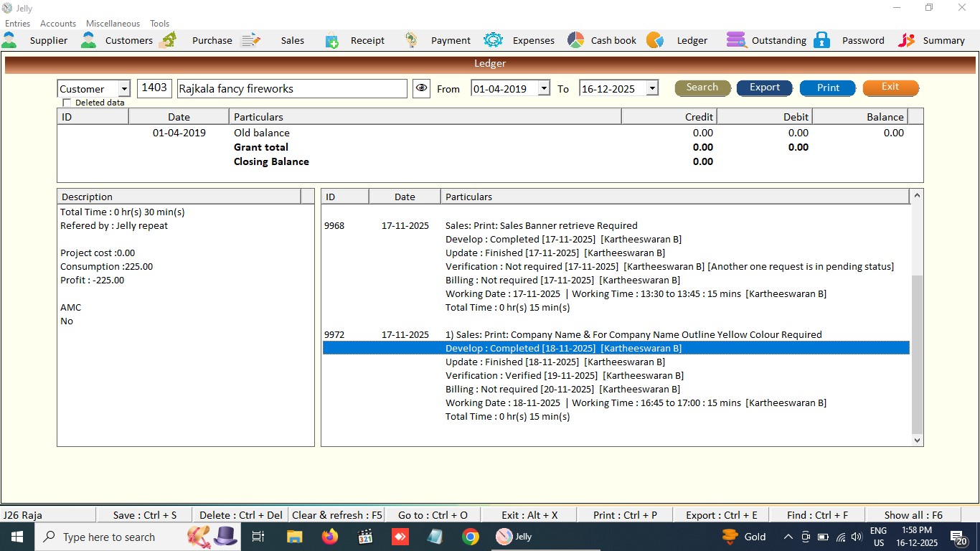Open the From date picker dropdown
The image size is (980, 551).
[544, 89]
